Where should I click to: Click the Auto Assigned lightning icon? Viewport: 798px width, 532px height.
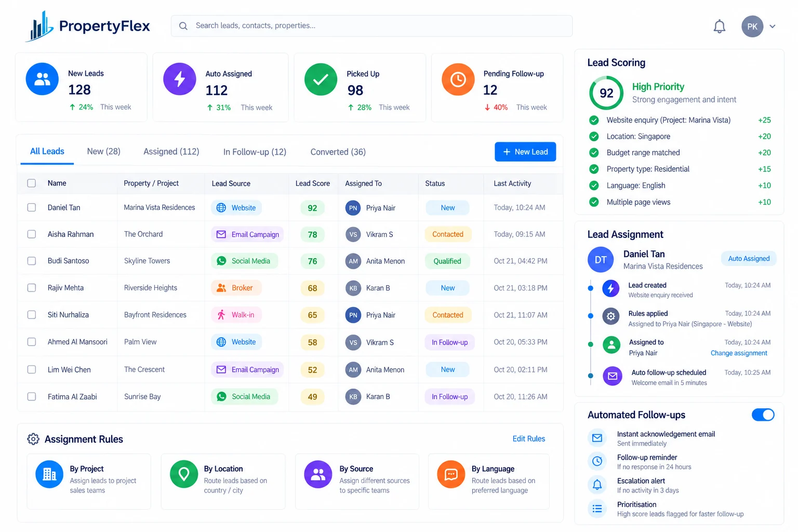(180, 79)
